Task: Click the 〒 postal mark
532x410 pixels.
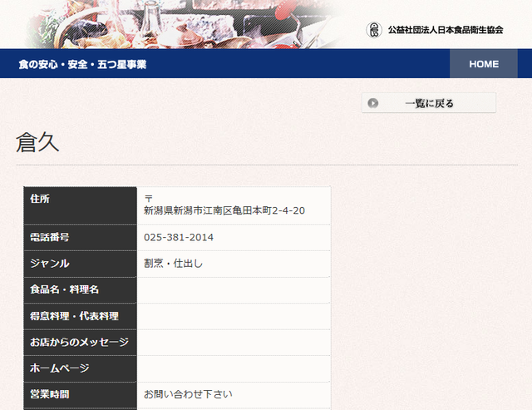Action: [148, 198]
